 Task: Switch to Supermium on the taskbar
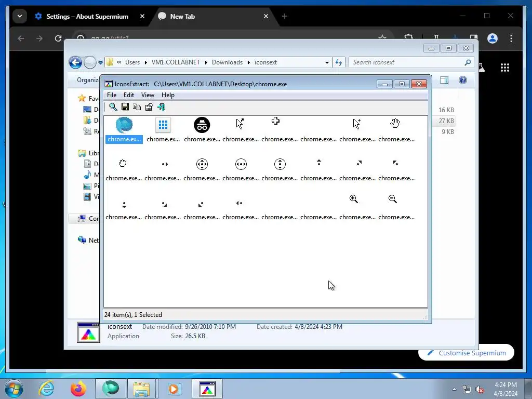(x=111, y=389)
